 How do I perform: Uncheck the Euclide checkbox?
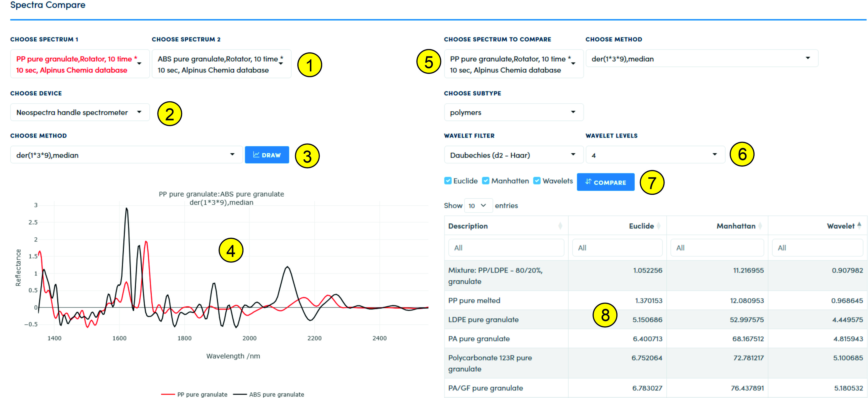(448, 181)
